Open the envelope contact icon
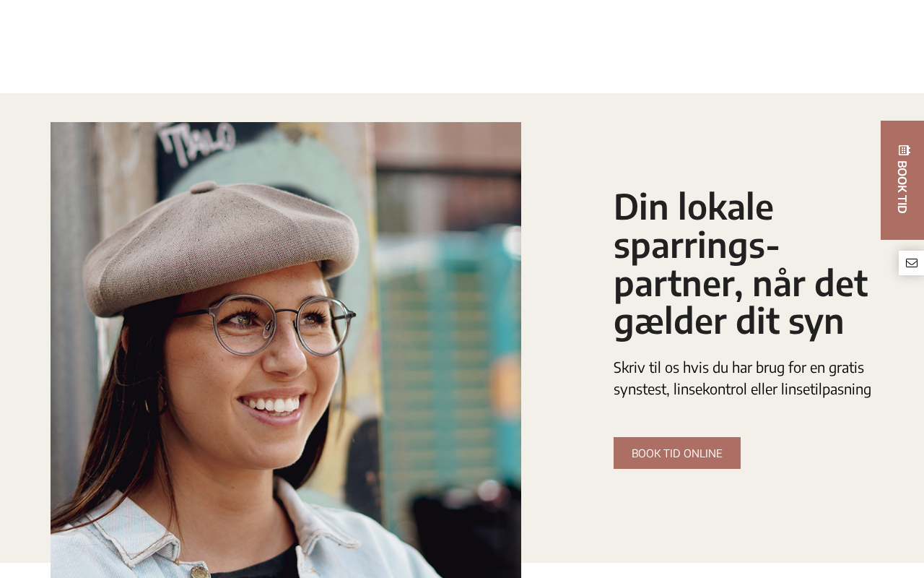Viewport: 924px width, 578px height. (912, 263)
